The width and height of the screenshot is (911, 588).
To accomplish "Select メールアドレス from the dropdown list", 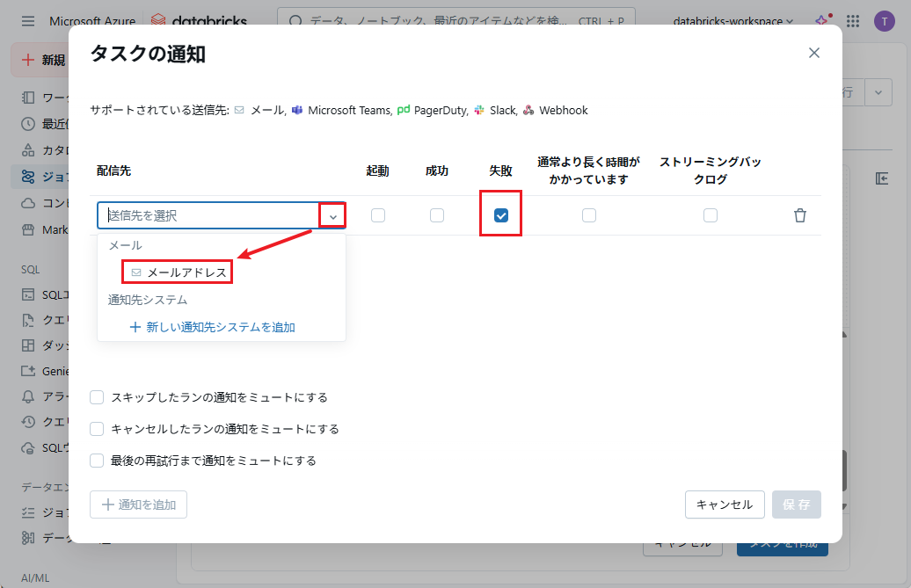I will click(178, 272).
